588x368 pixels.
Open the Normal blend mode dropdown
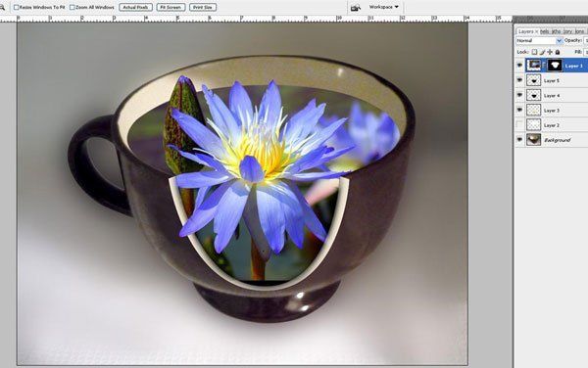click(539, 40)
